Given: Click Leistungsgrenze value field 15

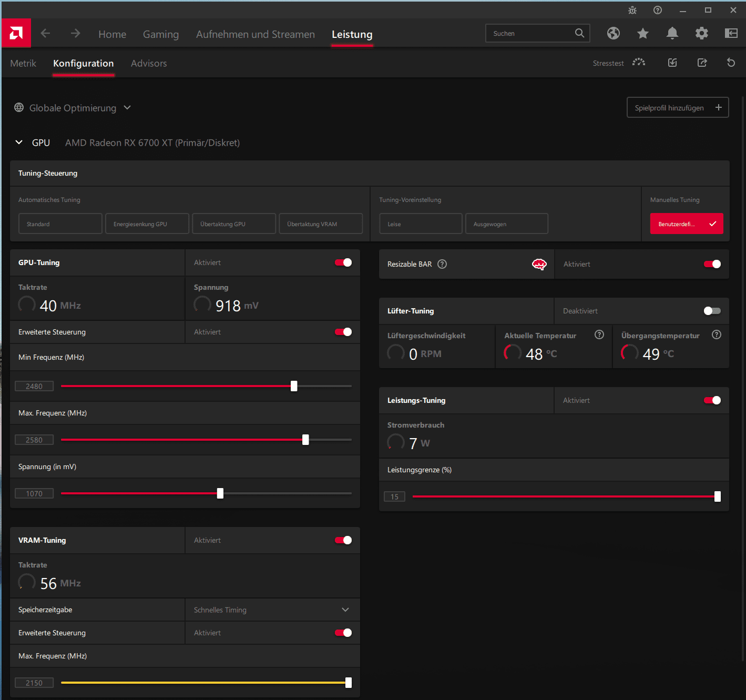Looking at the screenshot, I should point(395,496).
